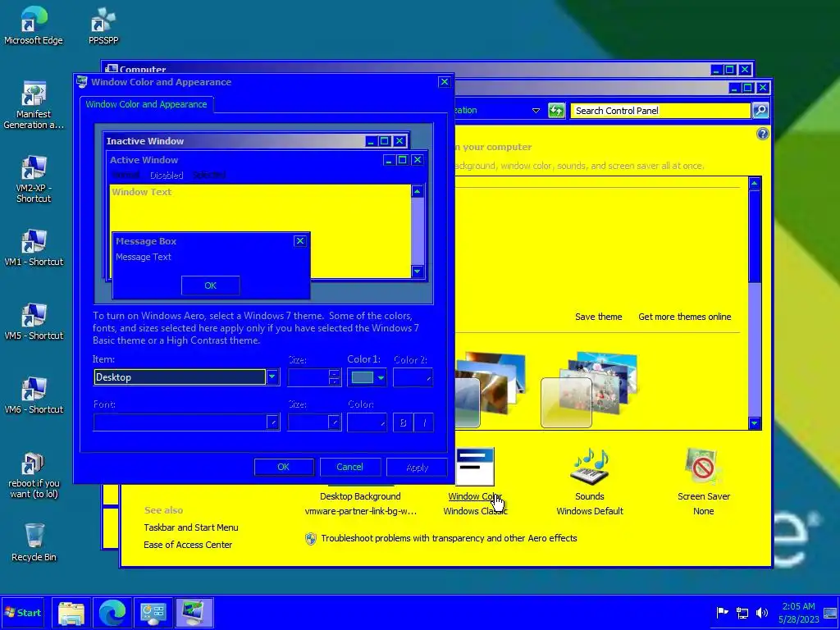Click the disabled Font Size dropdown
840x630 pixels.
coord(314,422)
